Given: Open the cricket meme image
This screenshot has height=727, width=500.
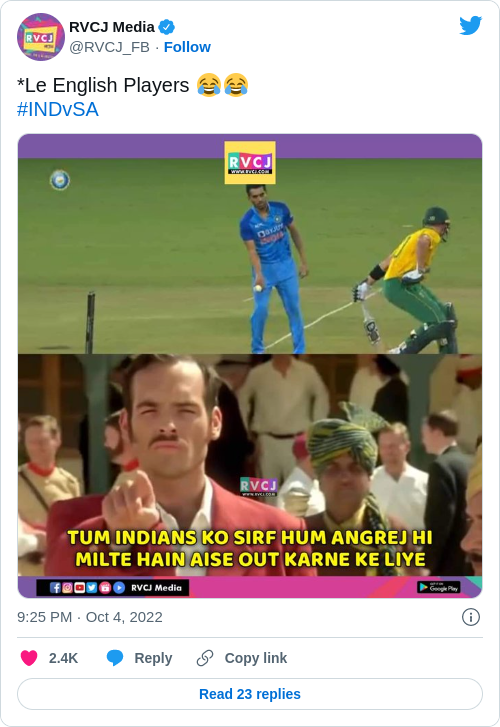Looking at the screenshot, I should pos(250,366).
